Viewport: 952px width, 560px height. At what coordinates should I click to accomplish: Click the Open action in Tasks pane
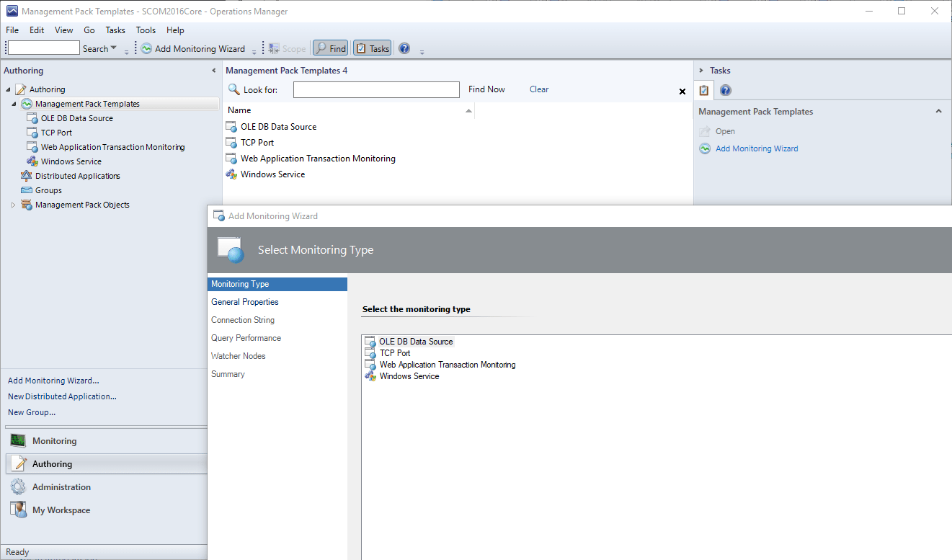pos(725,131)
